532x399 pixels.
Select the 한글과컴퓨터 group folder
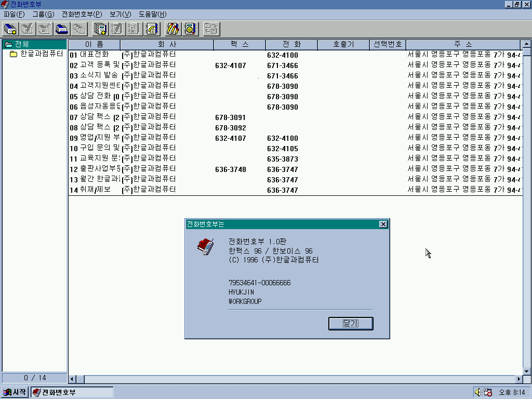[37, 54]
